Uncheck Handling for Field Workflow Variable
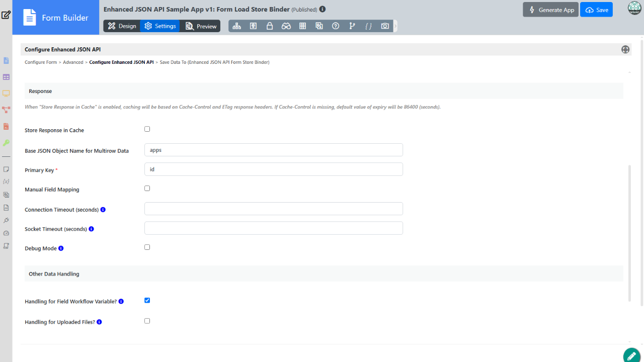The height and width of the screenshot is (362, 644). 147,301
